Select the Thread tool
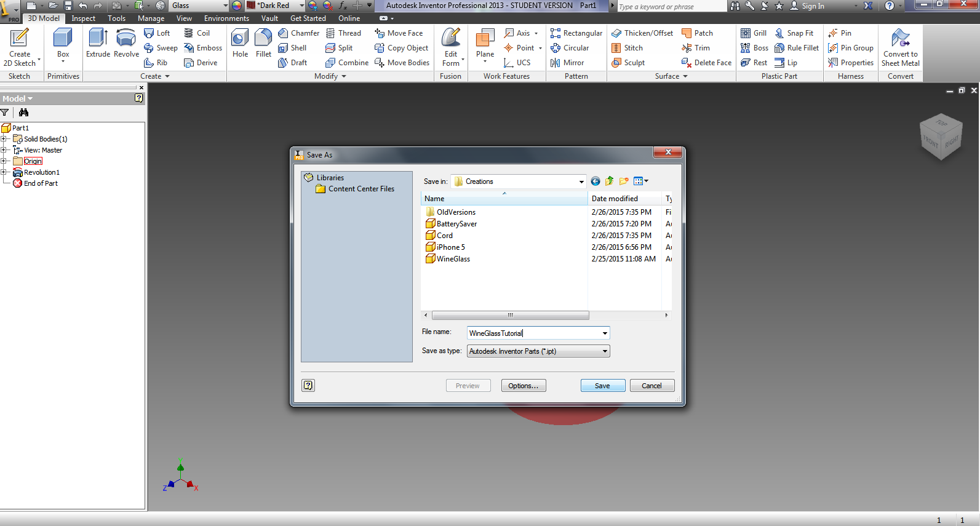Viewport: 980px width, 526px height. coord(343,33)
